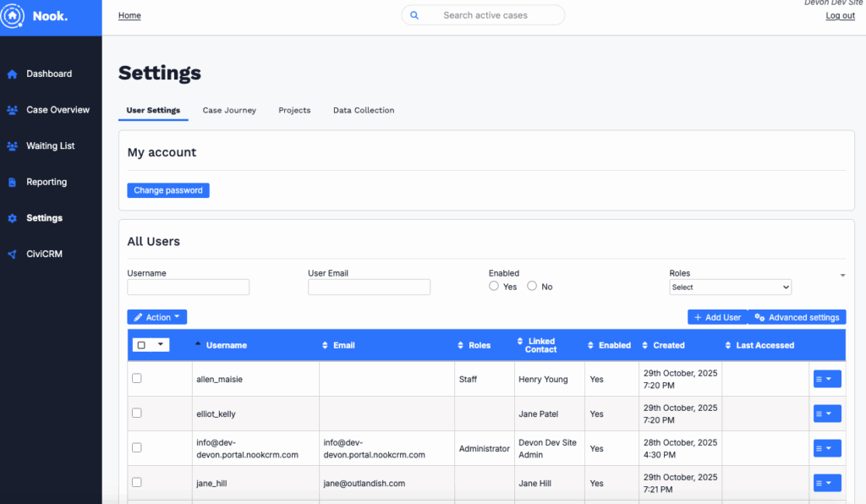Open row menu for elliot_kelly
Image resolution: width=866 pixels, height=504 pixels.
826,414
